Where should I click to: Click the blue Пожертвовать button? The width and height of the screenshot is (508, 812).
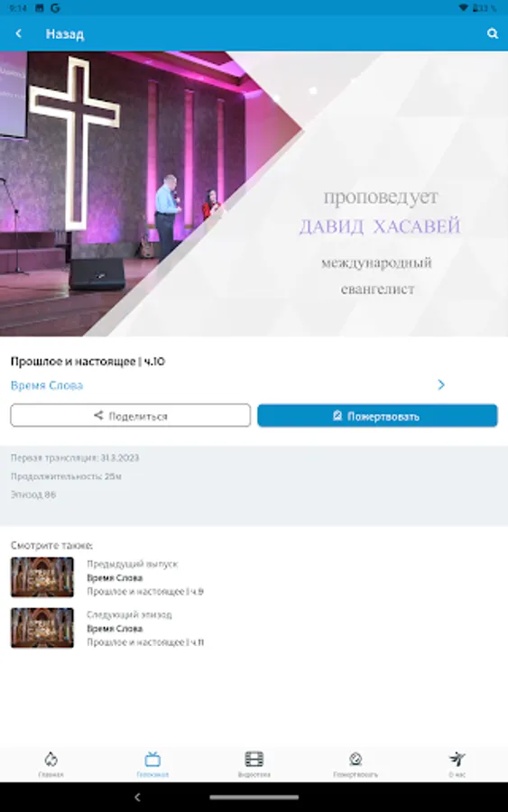point(377,415)
